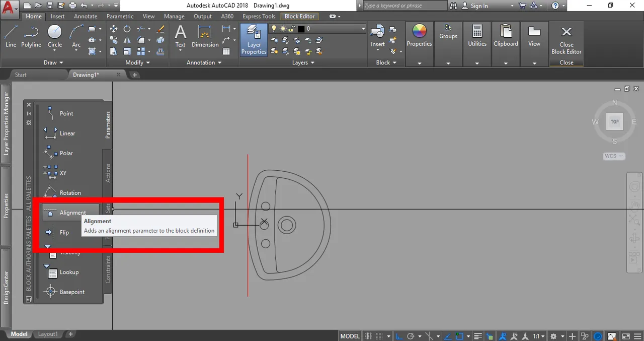This screenshot has height=341, width=644.
Task: Click the Table tool in Annotation panel
Action: pyautogui.click(x=226, y=51)
